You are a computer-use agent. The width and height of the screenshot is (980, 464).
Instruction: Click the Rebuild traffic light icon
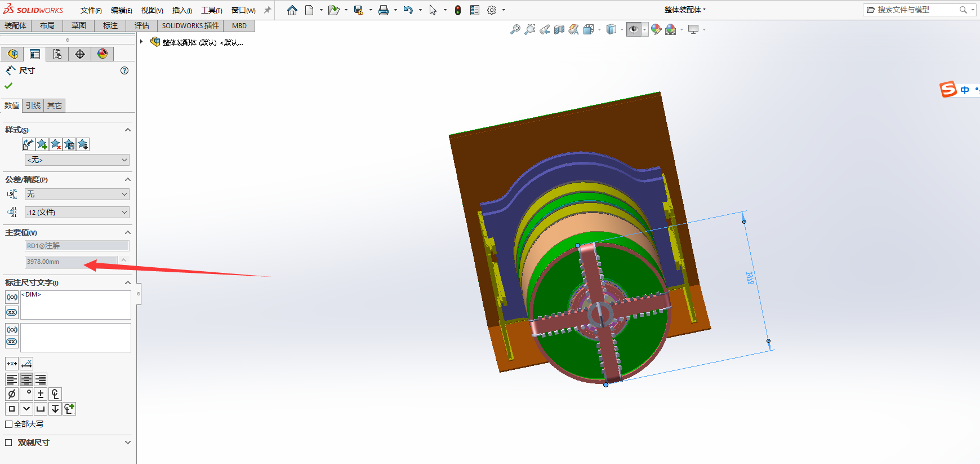pos(458,10)
